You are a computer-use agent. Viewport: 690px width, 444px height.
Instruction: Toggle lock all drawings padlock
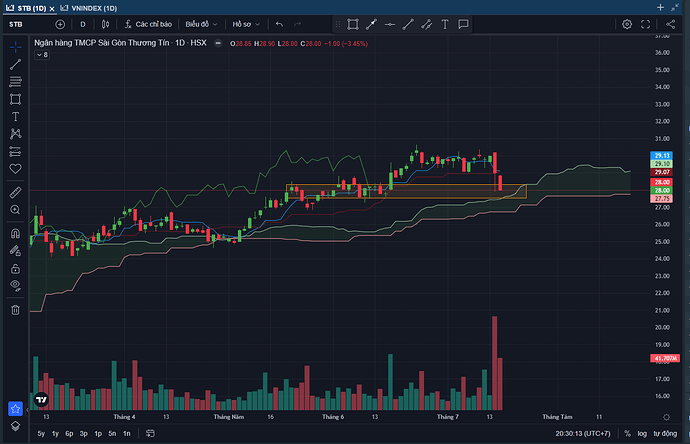click(x=15, y=268)
